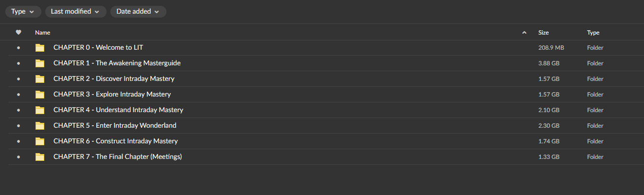The width and height of the screenshot is (644, 195).
Task: Click the heart favorites column header
Action: pyautogui.click(x=18, y=33)
